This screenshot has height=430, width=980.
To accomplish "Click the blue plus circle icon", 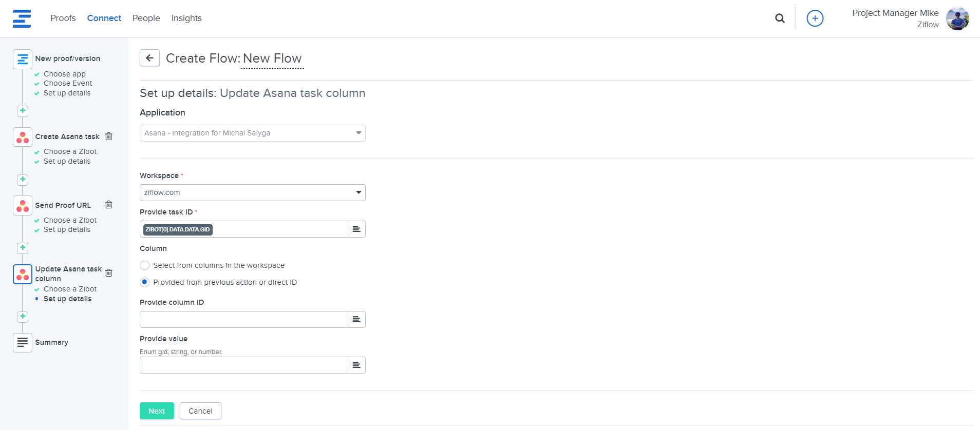I will click(815, 18).
